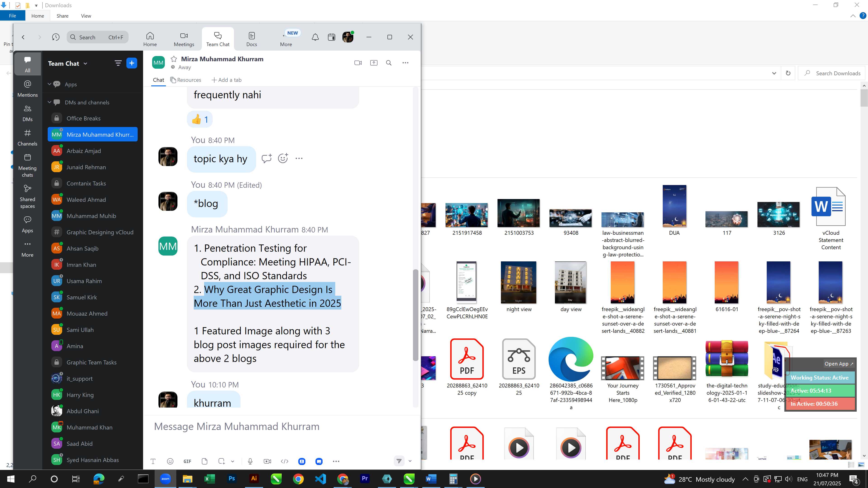Record video message icon in composer
868x488 pixels.
pos(268,461)
